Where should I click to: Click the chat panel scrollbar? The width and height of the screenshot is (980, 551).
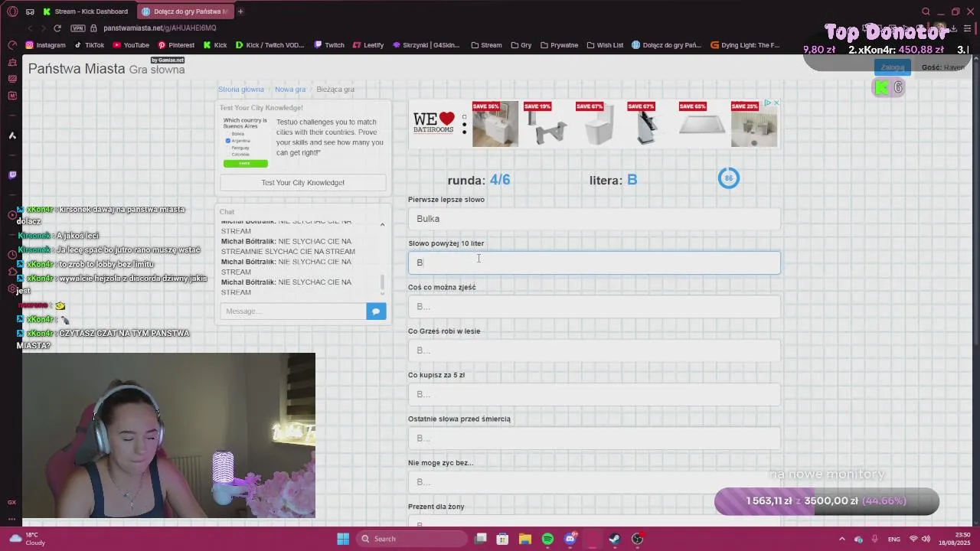(383, 283)
